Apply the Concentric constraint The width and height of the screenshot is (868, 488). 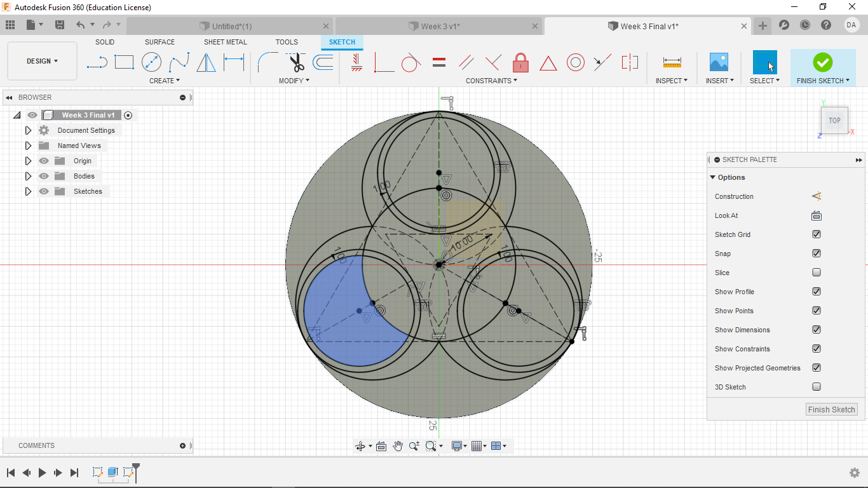click(x=576, y=62)
